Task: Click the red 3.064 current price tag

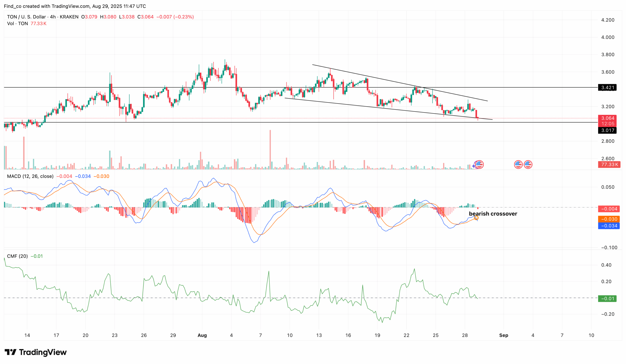Action: (608, 118)
